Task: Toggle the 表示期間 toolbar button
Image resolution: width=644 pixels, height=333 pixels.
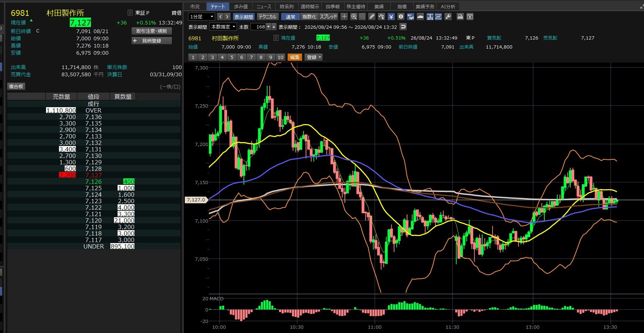Action: tap(243, 17)
